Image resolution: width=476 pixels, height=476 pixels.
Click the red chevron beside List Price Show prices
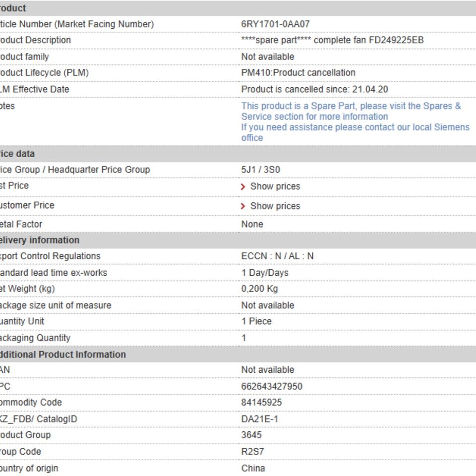pyautogui.click(x=243, y=187)
